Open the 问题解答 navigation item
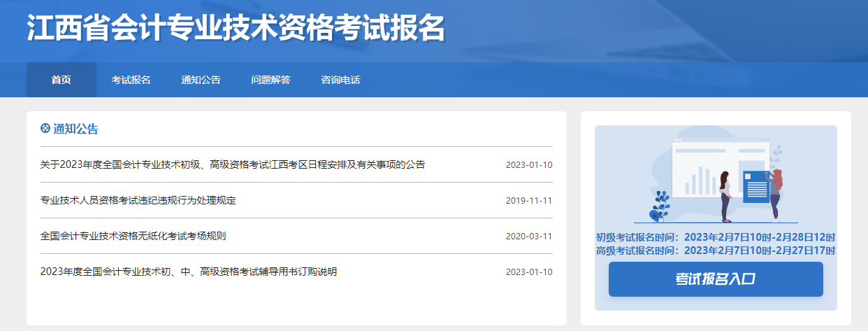 pyautogui.click(x=270, y=80)
